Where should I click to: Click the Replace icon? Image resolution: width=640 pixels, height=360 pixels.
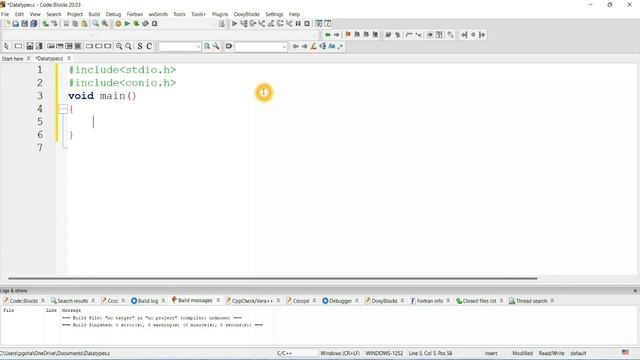click(x=105, y=24)
